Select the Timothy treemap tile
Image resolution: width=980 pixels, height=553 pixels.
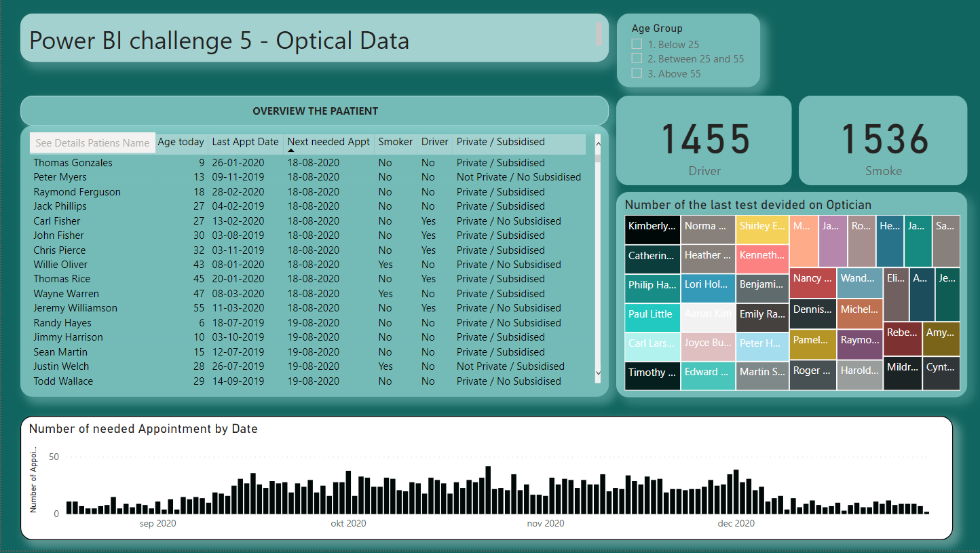[652, 376]
